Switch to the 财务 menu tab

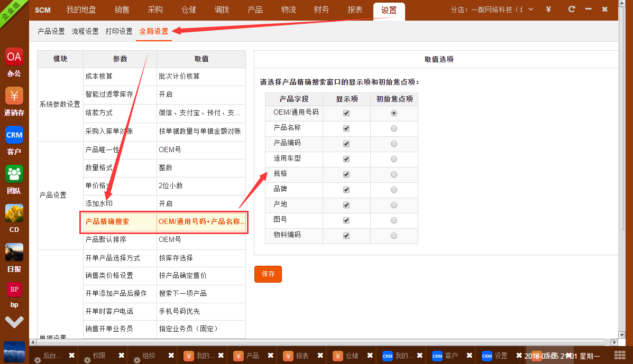click(x=321, y=10)
